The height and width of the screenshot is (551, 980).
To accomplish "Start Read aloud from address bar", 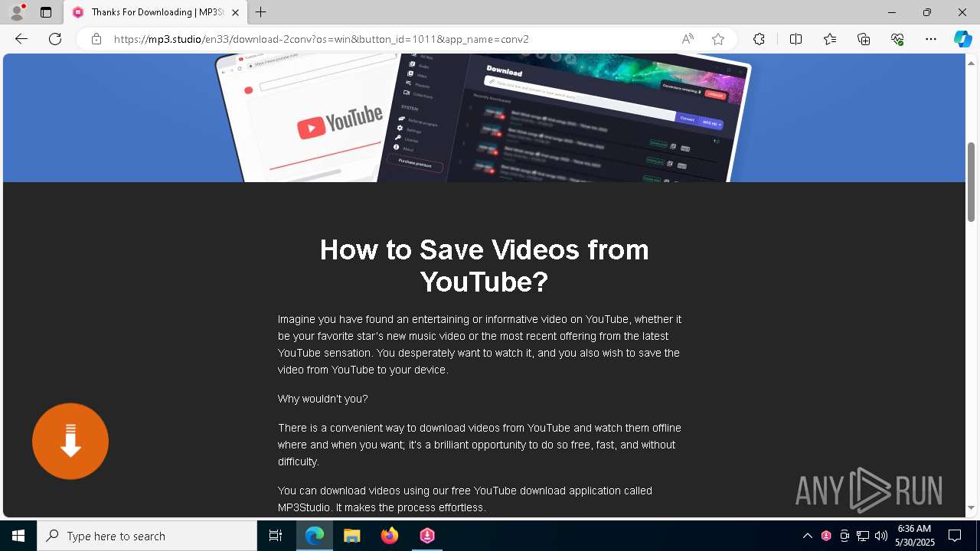I will (x=688, y=39).
